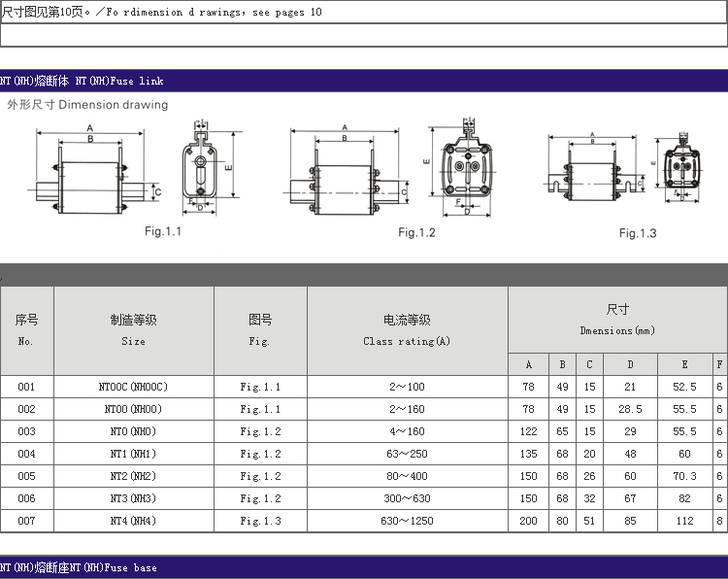Click the '630~1250' class rating cell

click(407, 521)
